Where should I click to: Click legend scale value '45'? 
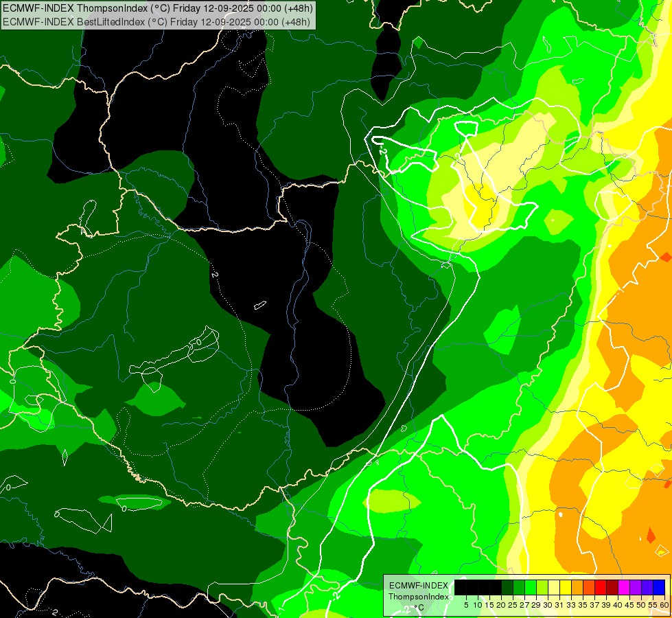pyautogui.click(x=629, y=605)
